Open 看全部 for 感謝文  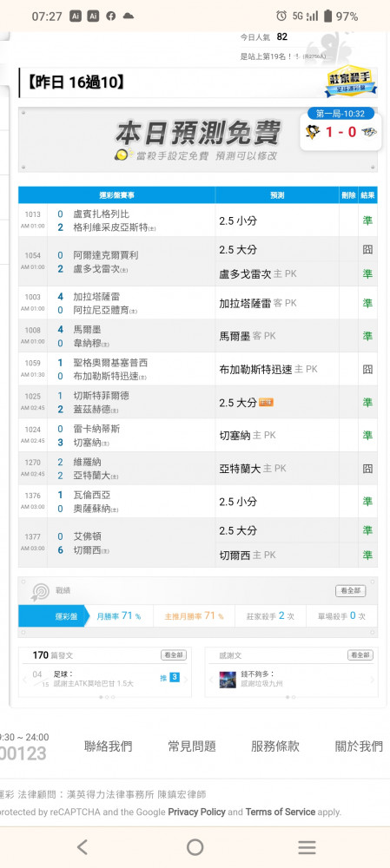pyautogui.click(x=360, y=654)
